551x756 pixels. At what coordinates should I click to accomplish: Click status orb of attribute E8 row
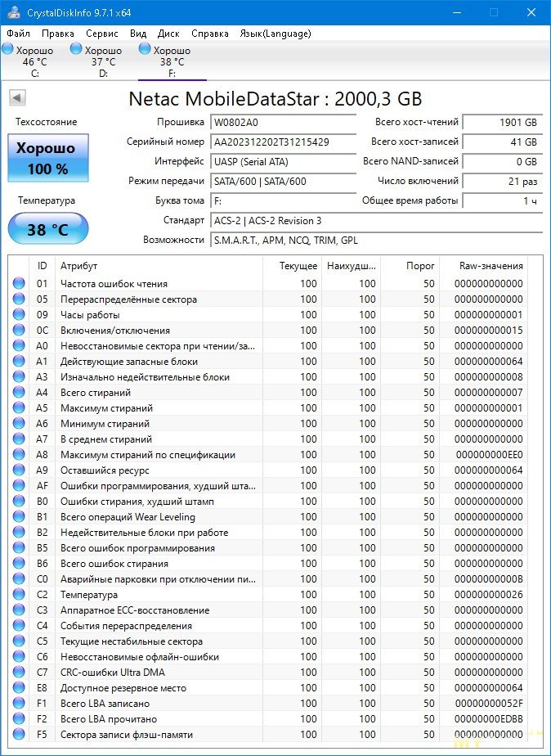coord(19,687)
